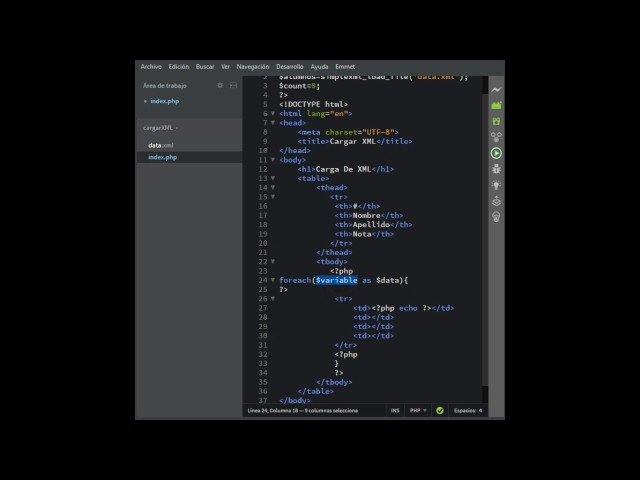Click the editor vertical scrollbar
640x480 pixels.
coord(485,239)
